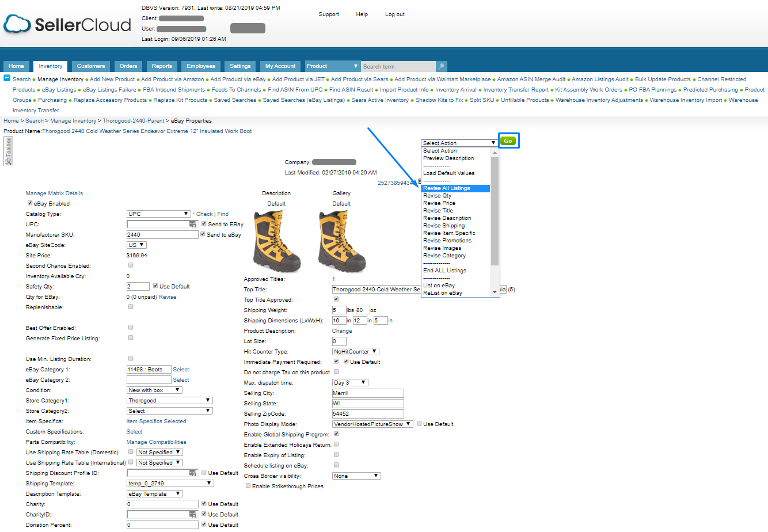768x532 pixels.
Task: Click the Manage Compatibilities link
Action: click(x=157, y=442)
